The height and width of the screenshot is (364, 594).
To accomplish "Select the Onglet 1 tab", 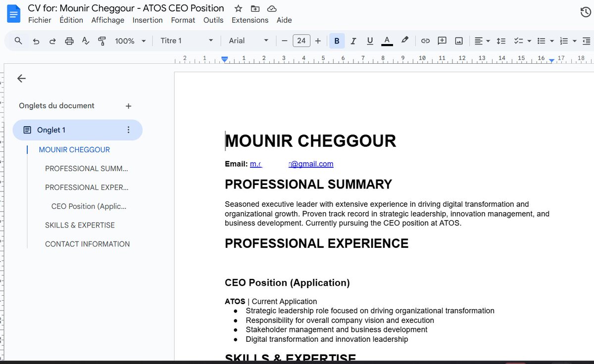I will tap(78, 130).
